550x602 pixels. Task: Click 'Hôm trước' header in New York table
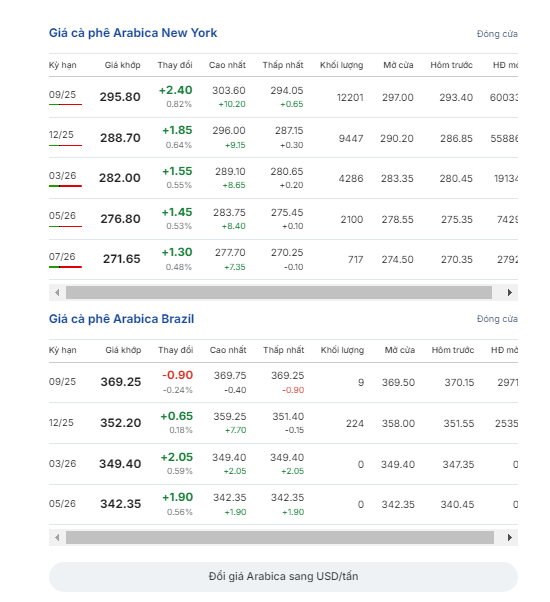click(x=451, y=65)
